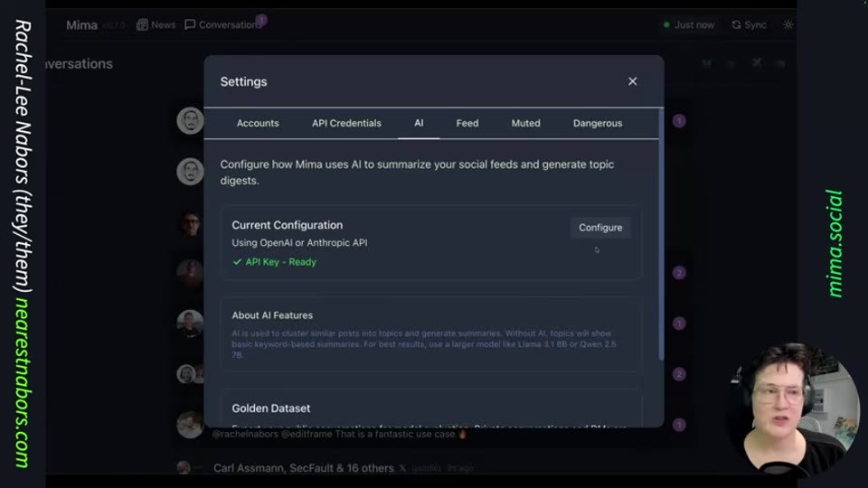The width and height of the screenshot is (868, 488).
Task: Switch to the API Credentials tab
Action: (346, 124)
